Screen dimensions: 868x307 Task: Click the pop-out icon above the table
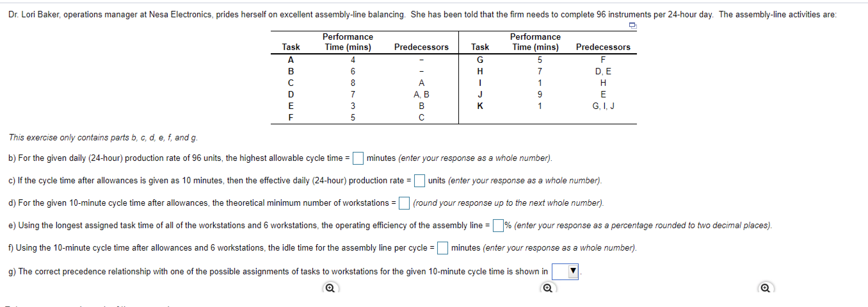pyautogui.click(x=632, y=26)
